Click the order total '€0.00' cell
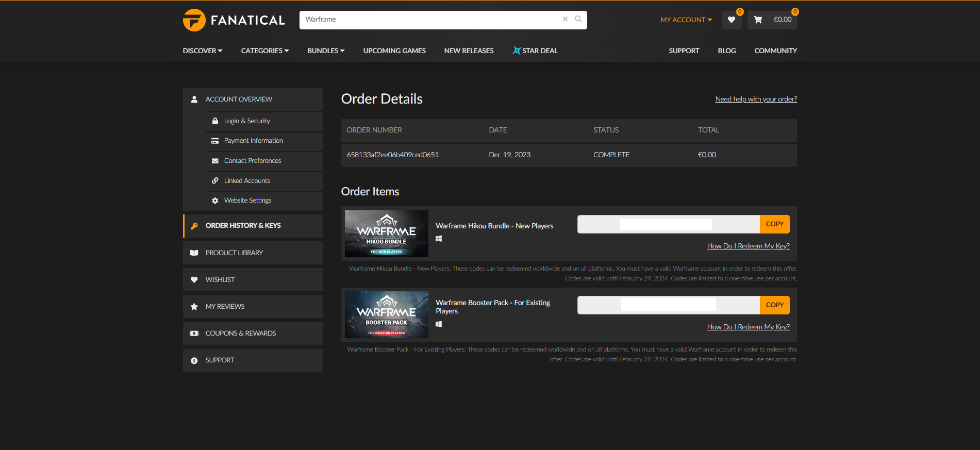The height and width of the screenshot is (450, 980). 707,155
